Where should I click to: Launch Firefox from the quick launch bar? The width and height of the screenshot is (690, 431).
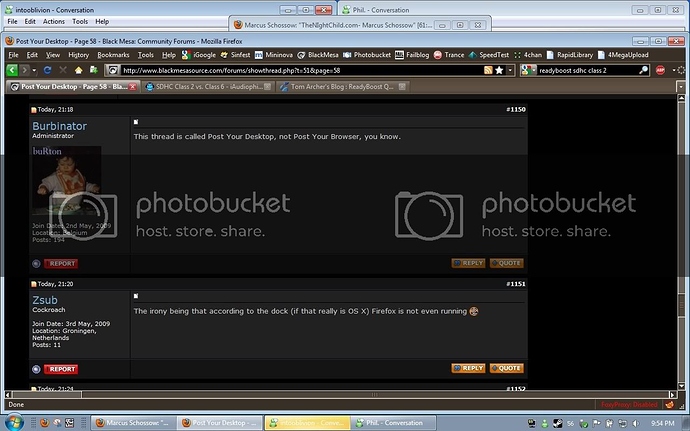tap(44, 423)
